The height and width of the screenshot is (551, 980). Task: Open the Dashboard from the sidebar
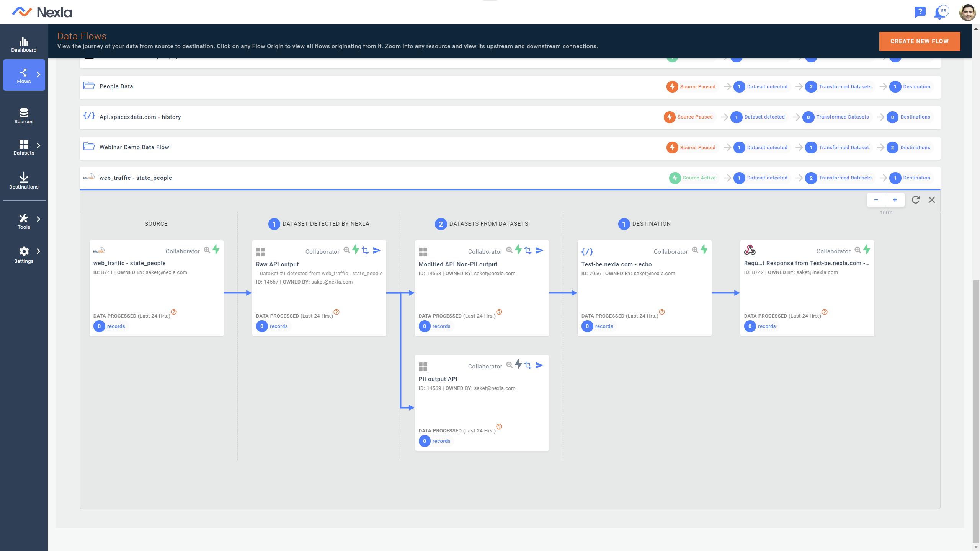pyautogui.click(x=24, y=43)
